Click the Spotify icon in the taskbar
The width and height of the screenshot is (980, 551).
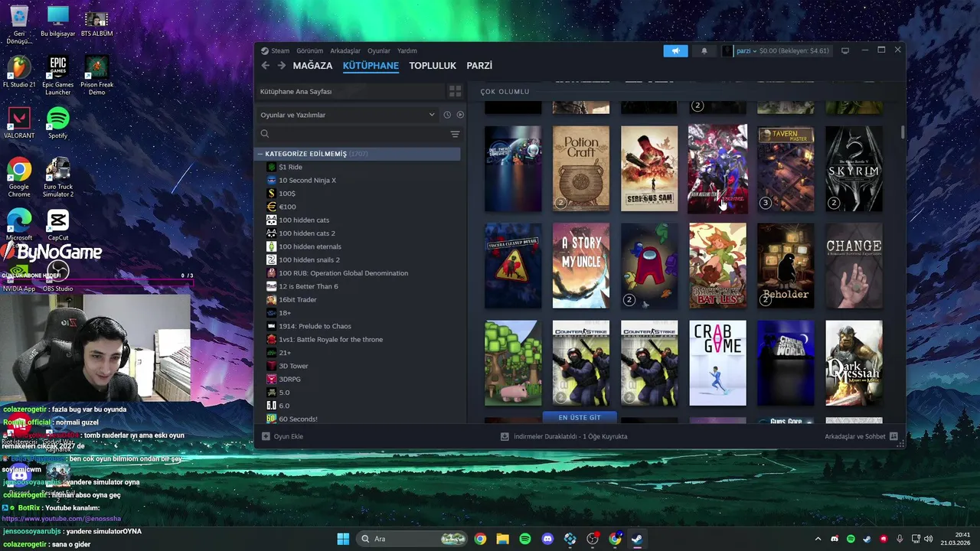tap(525, 539)
